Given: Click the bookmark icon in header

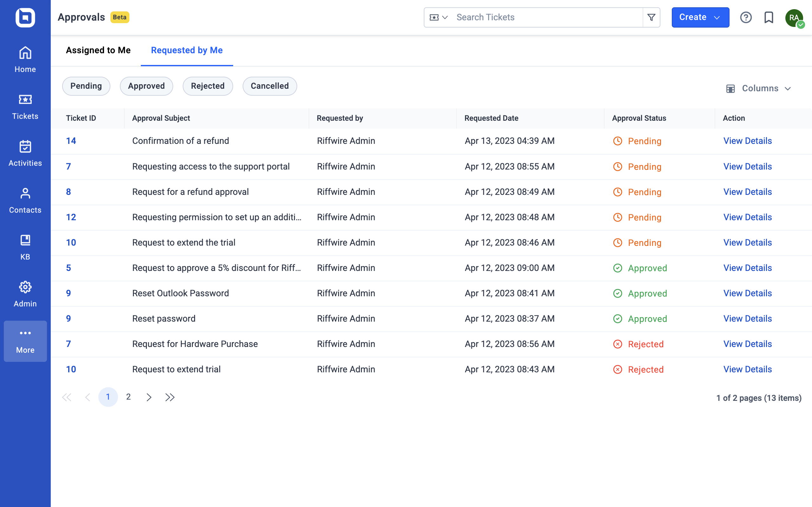Looking at the screenshot, I should 768,17.
